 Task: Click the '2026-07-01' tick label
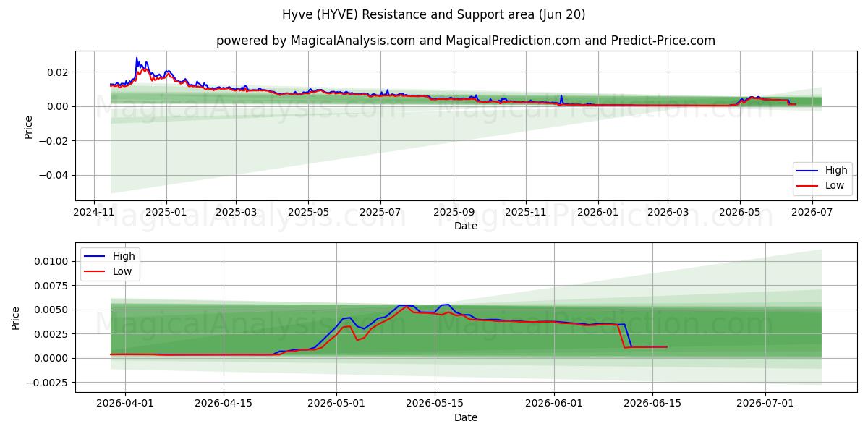coord(765,404)
